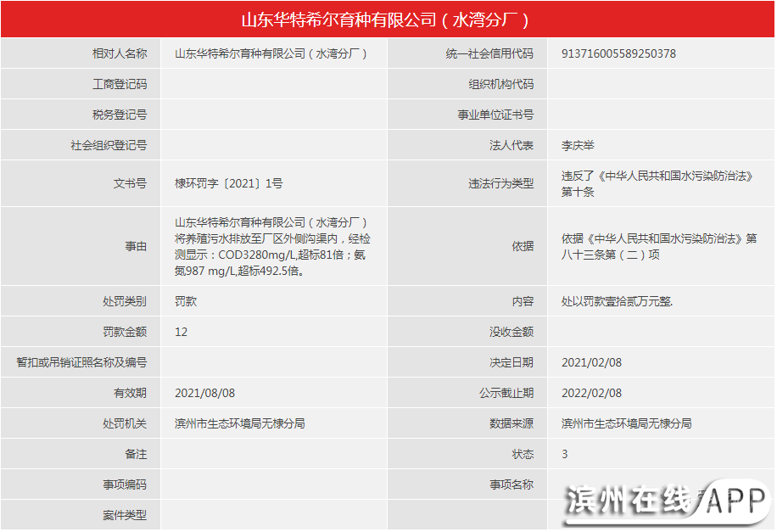Click the legal basis text citing 第八十三条

tap(659, 246)
